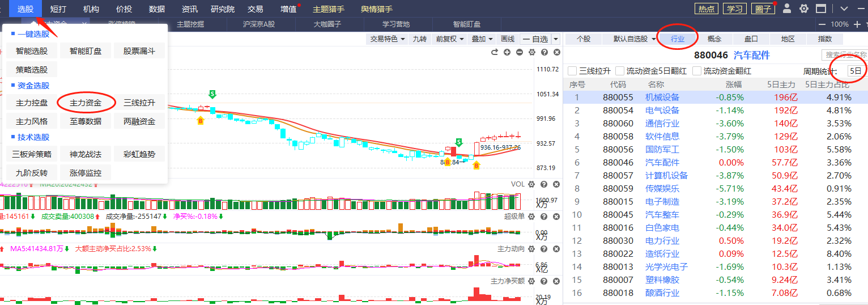Close the 主力动向 indicator panel
This screenshot has width=868, height=305.
point(556,248)
